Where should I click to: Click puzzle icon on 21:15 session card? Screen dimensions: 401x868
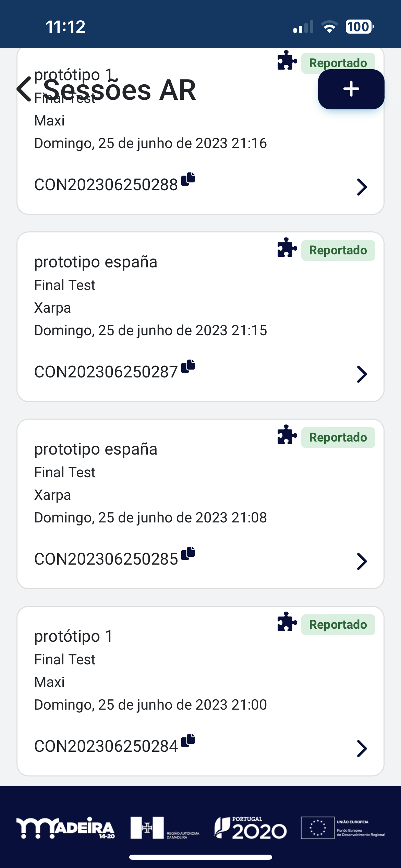287,247
